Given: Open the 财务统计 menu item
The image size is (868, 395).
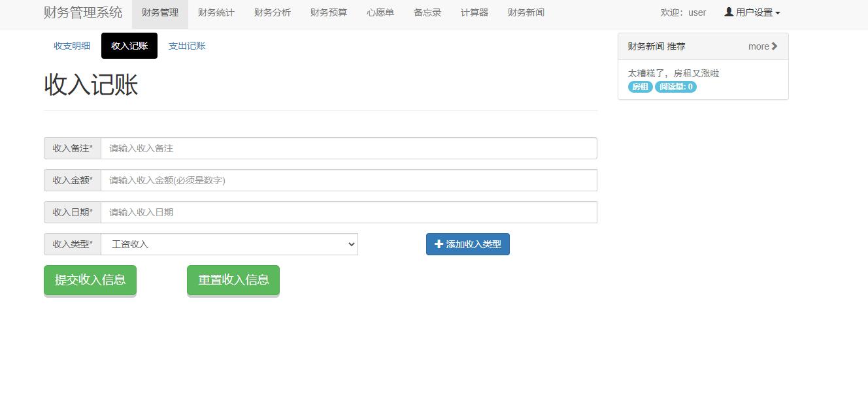Looking at the screenshot, I should coord(216,12).
